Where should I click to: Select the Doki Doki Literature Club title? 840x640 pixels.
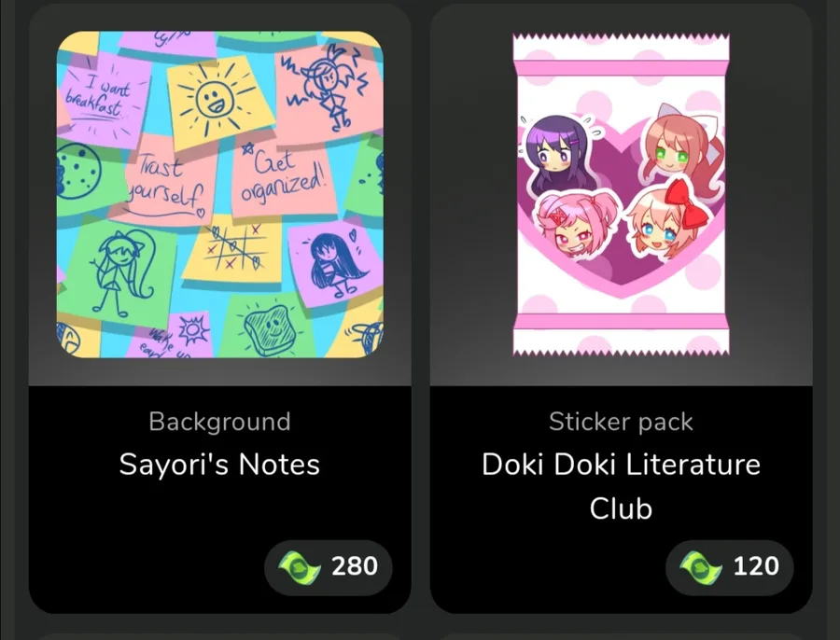click(621, 486)
